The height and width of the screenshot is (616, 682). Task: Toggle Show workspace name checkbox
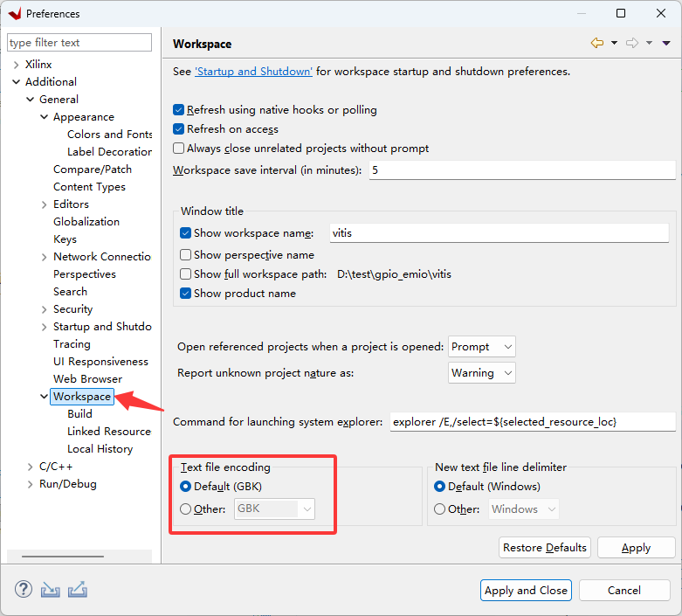pyautogui.click(x=185, y=233)
